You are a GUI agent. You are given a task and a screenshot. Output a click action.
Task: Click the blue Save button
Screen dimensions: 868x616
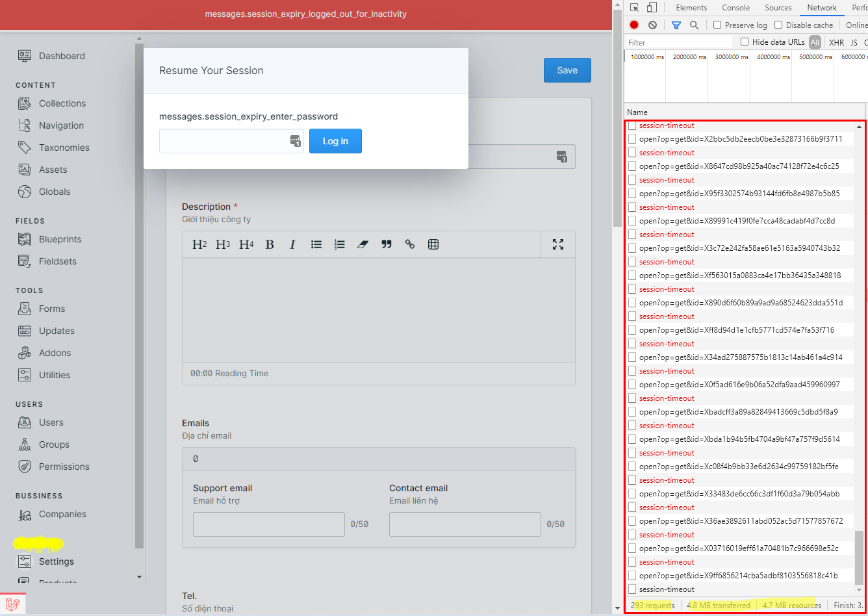tap(567, 70)
